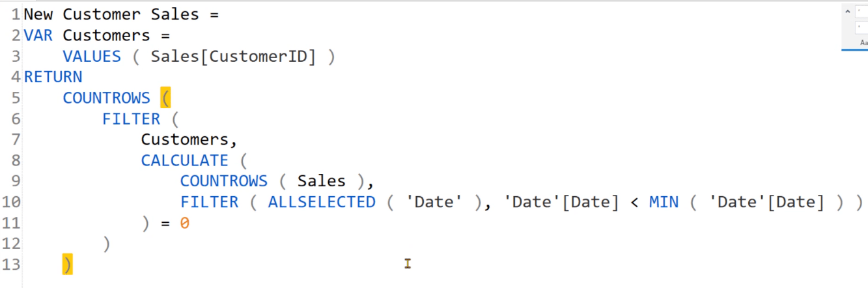Image resolution: width=868 pixels, height=288 pixels.
Task: Click the Find text input field
Action: [861, 12]
